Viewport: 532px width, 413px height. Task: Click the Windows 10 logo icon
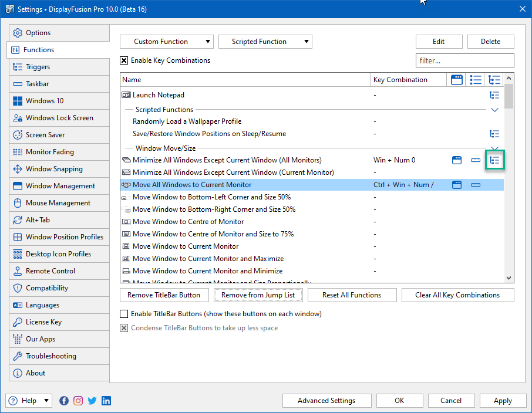pos(17,101)
